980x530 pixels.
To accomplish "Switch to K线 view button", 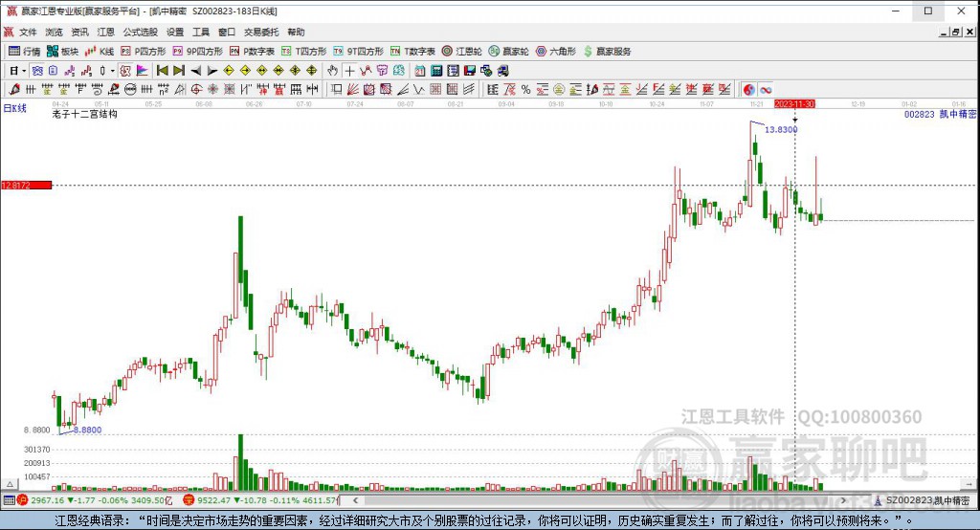I will point(100,52).
